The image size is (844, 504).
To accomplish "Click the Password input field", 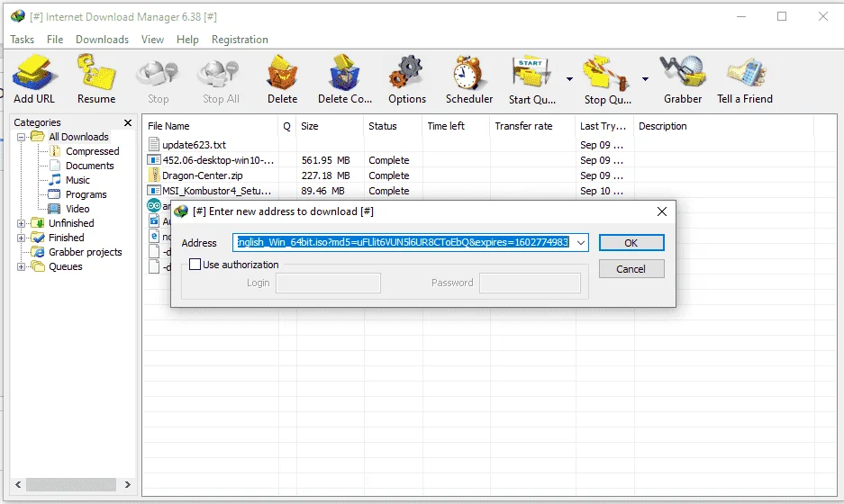I will tap(531, 283).
